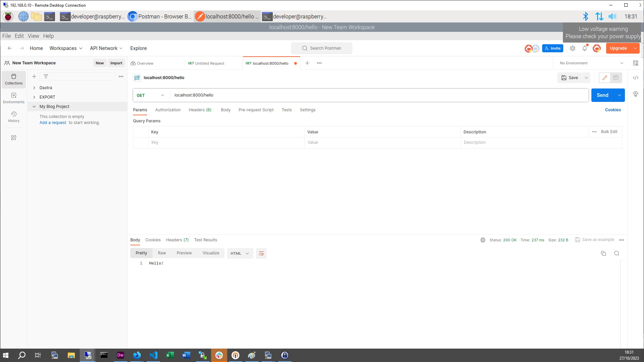644x362 pixels.
Task: Open the Environments sidebar panel
Action: coord(14,98)
